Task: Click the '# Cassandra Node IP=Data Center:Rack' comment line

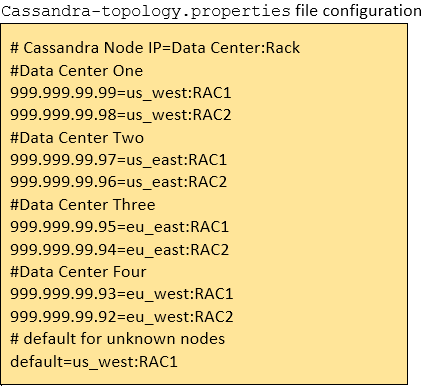Action: click(x=155, y=48)
